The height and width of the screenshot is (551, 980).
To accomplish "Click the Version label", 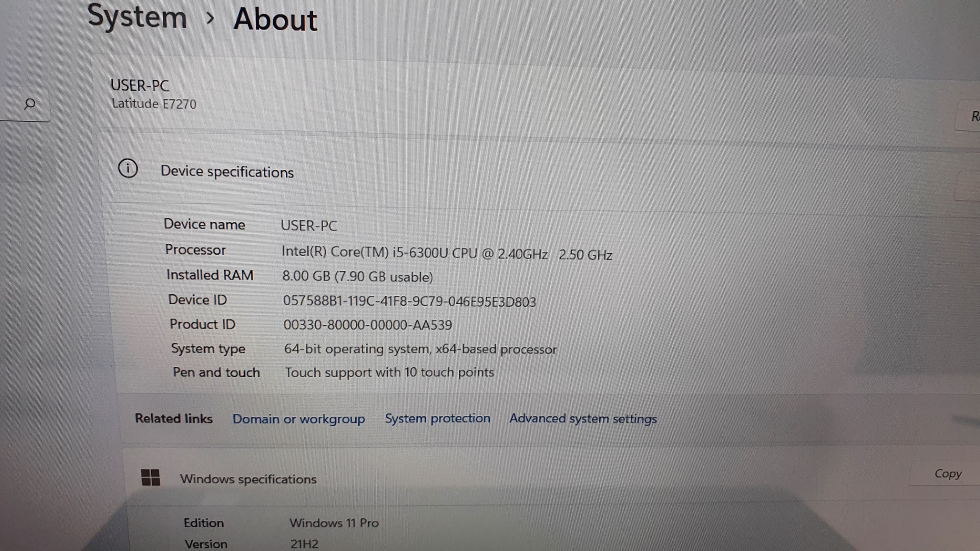I will pos(206,544).
